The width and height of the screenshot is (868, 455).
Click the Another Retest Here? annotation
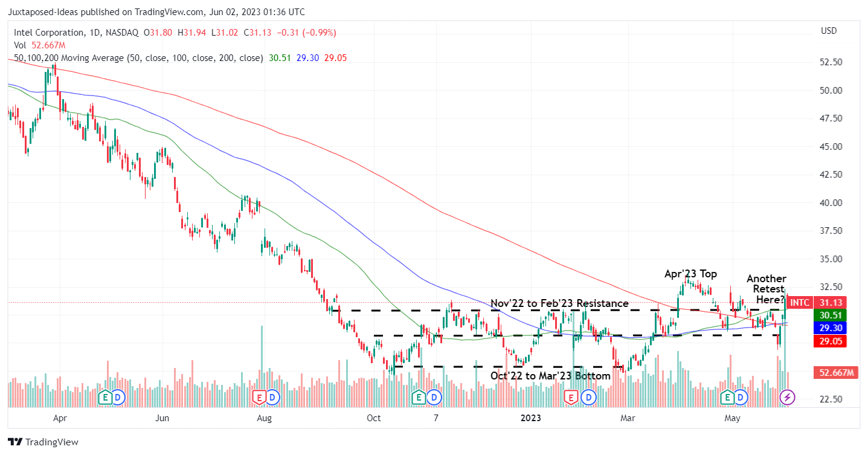click(x=767, y=289)
